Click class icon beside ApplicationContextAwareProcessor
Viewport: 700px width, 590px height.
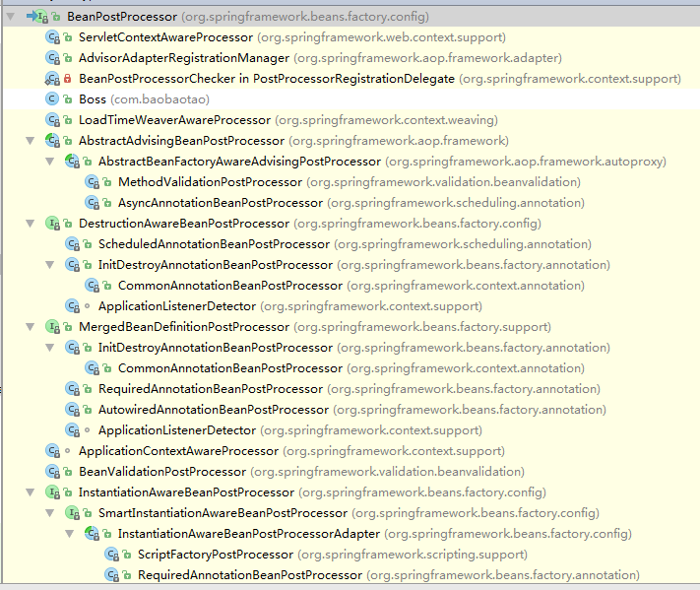[x=53, y=451]
